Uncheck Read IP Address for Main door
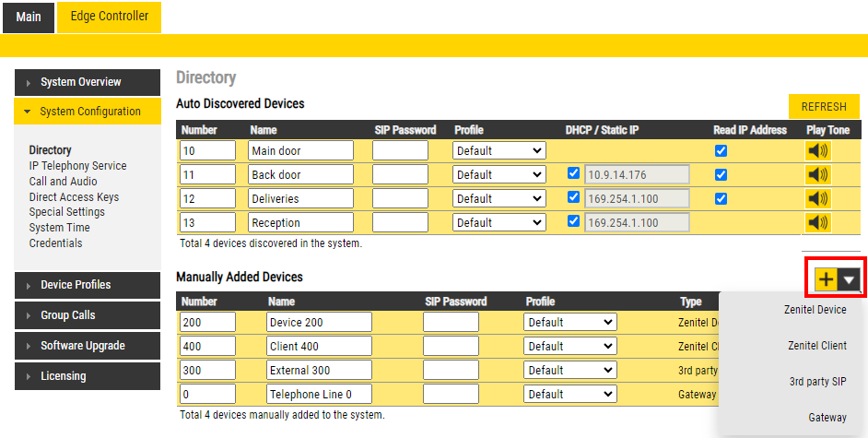Image resolution: width=868 pixels, height=438 pixels. tap(721, 150)
